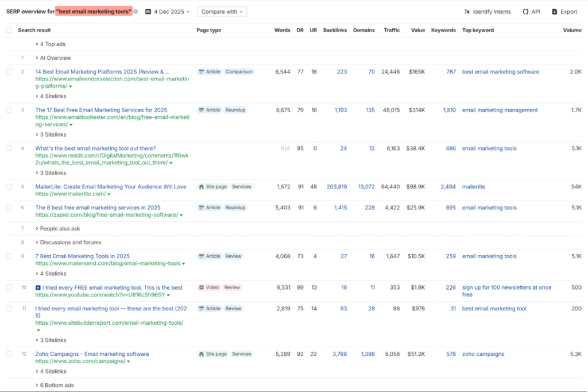Screen dimensions: 588x392
Task: Click the Export icon
Action: pyautogui.click(x=554, y=11)
